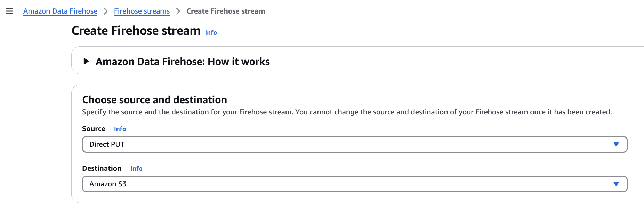Screen dimensions: 644x208
Task: Click the chevron after Firehose streams breadcrumb
Action: [x=178, y=11]
